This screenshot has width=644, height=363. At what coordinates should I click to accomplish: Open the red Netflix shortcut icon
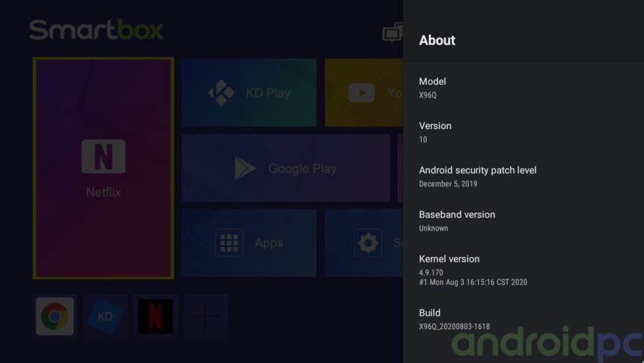[155, 316]
